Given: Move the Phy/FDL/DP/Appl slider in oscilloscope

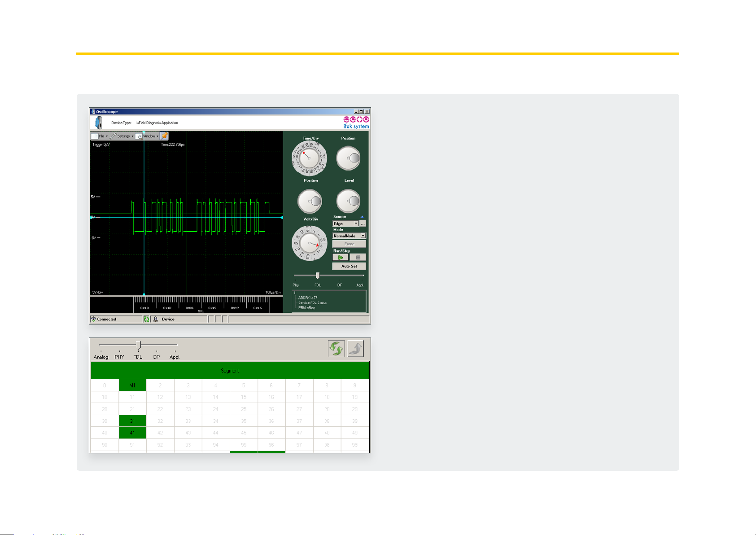Looking at the screenshot, I should pyautogui.click(x=318, y=276).
